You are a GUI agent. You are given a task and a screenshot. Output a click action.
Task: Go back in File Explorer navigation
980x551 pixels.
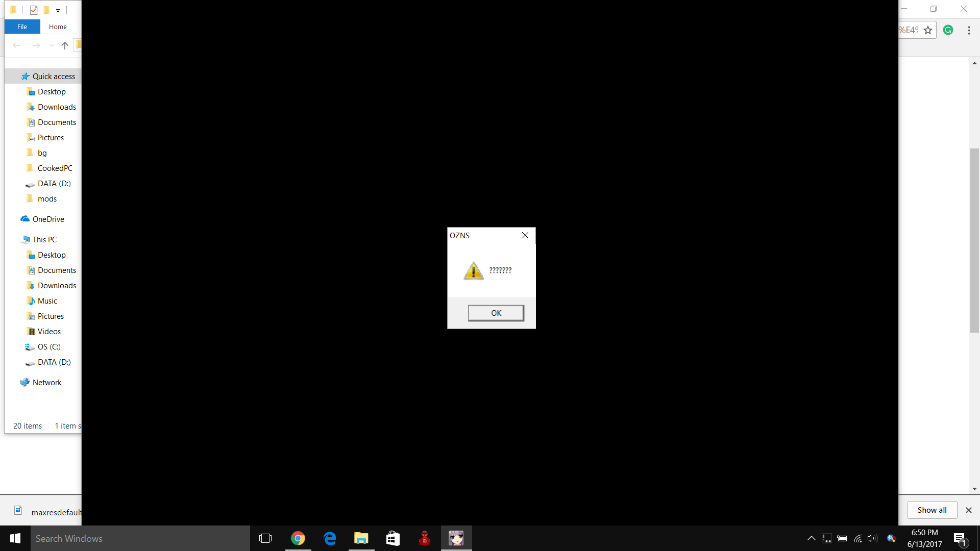17,45
